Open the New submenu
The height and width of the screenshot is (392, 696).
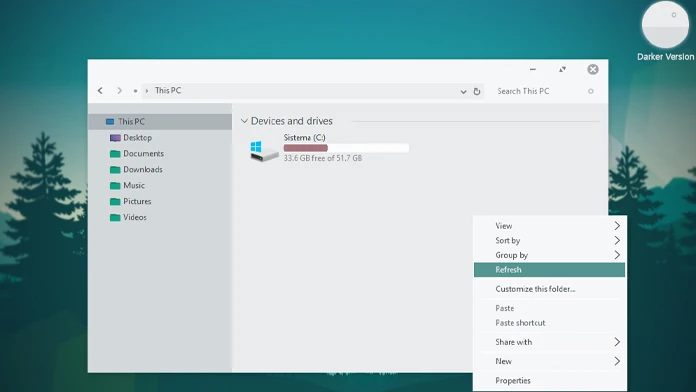click(550, 361)
